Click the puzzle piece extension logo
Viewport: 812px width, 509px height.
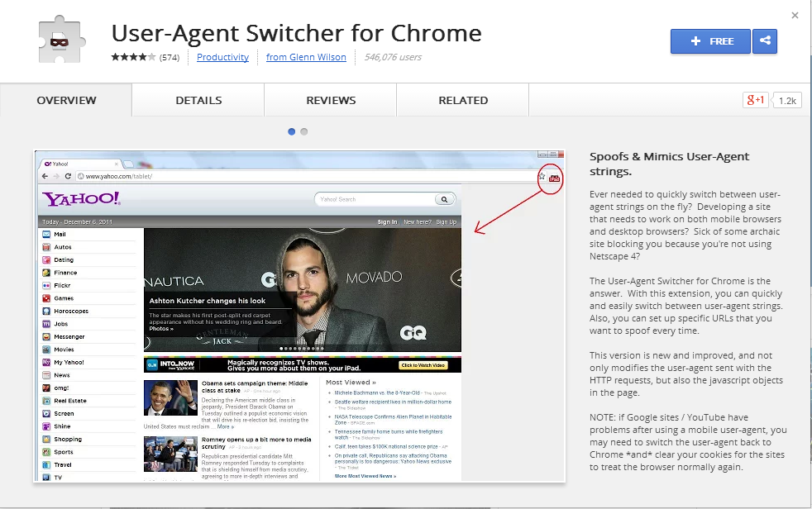(x=62, y=40)
